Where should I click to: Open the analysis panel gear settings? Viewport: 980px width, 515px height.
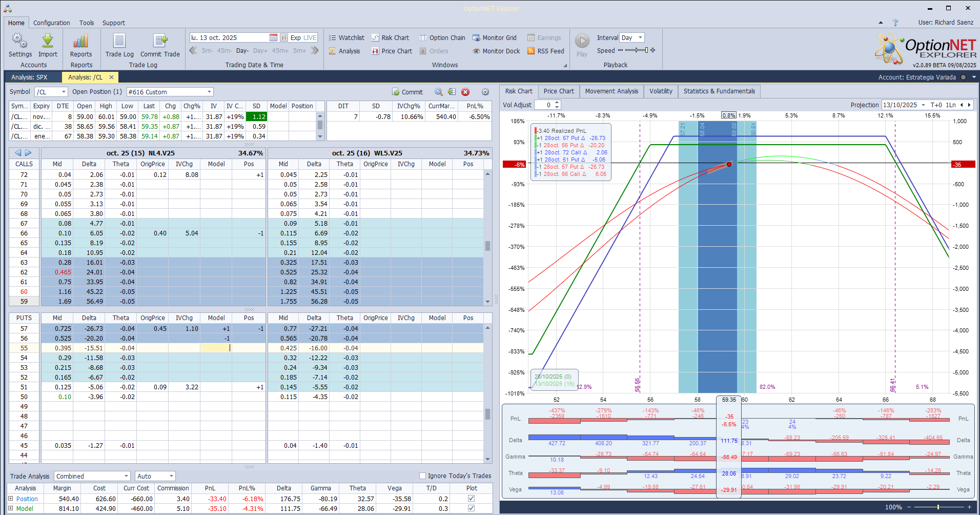[485, 92]
